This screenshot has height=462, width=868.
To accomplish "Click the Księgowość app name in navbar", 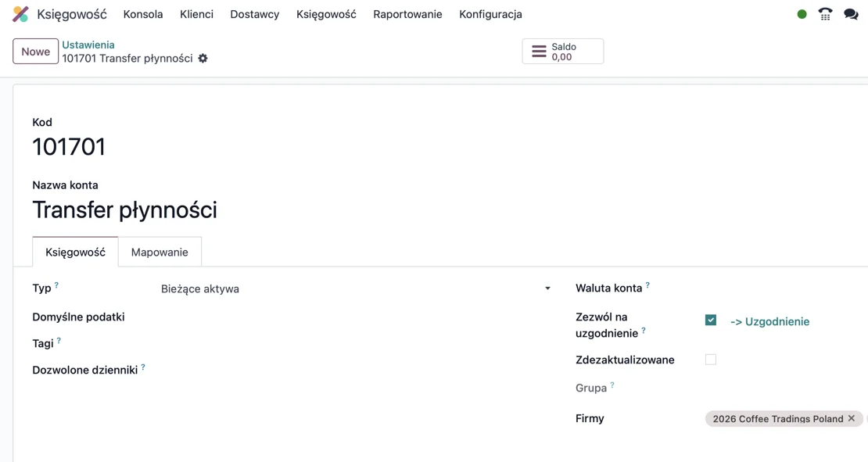I will coord(72,14).
